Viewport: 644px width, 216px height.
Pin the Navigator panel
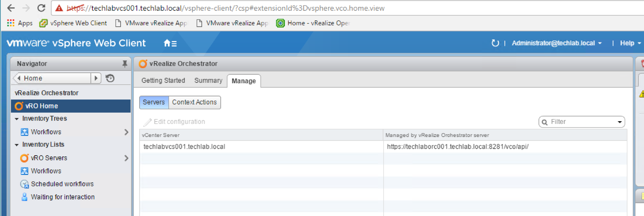[x=124, y=63]
